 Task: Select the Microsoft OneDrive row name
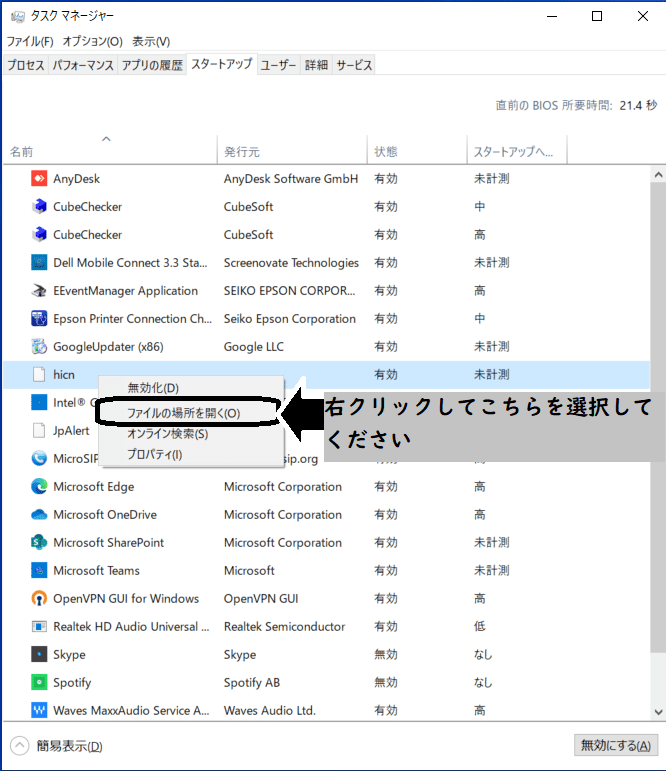pos(105,514)
